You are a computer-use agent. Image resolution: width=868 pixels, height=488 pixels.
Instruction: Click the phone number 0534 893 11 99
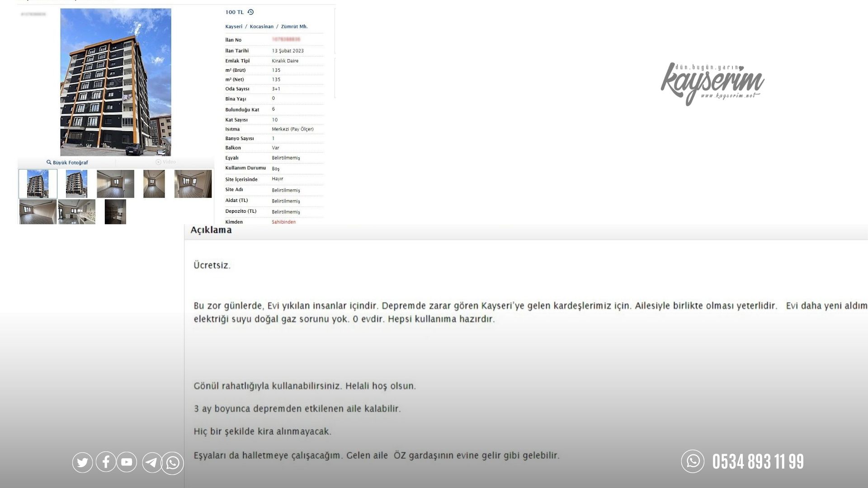(758, 462)
